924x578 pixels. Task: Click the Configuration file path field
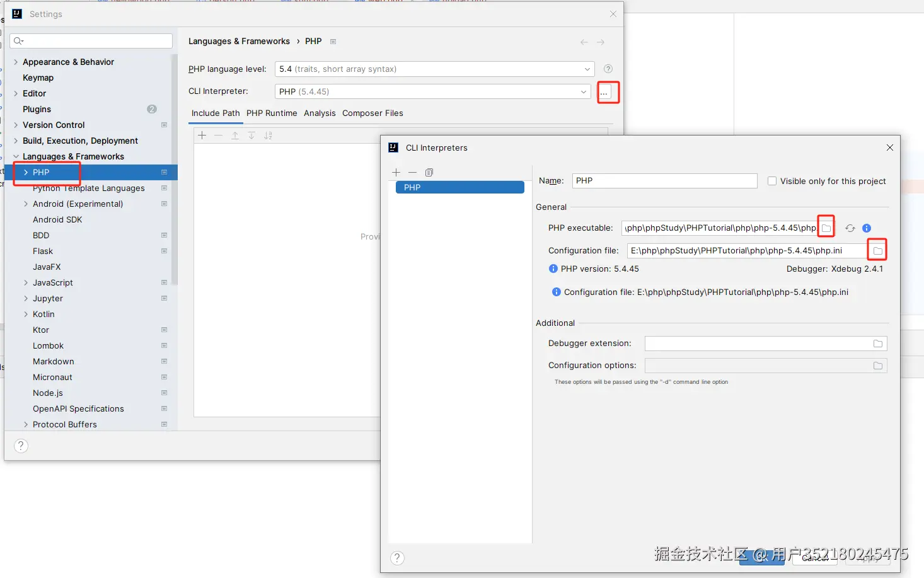point(747,250)
